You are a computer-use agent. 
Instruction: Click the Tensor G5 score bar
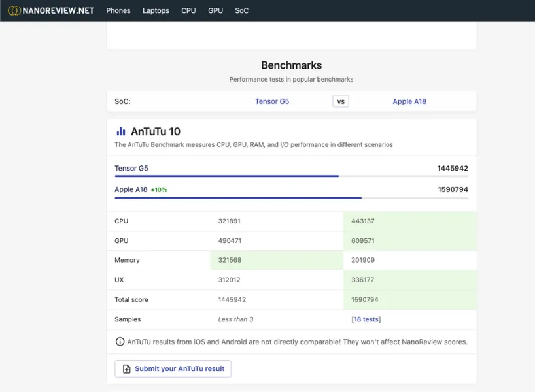point(292,176)
